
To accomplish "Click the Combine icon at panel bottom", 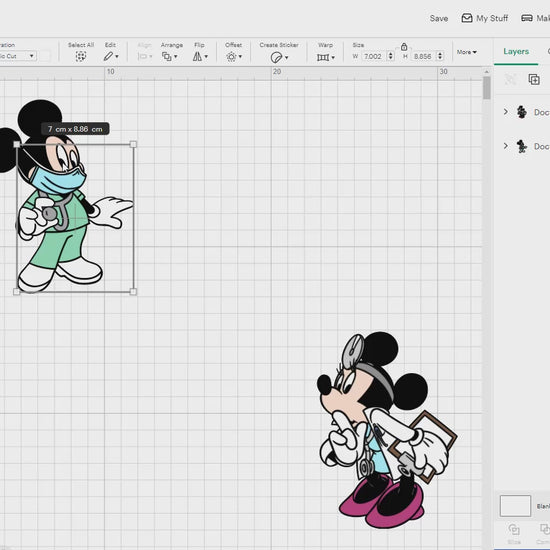I will coord(545,529).
